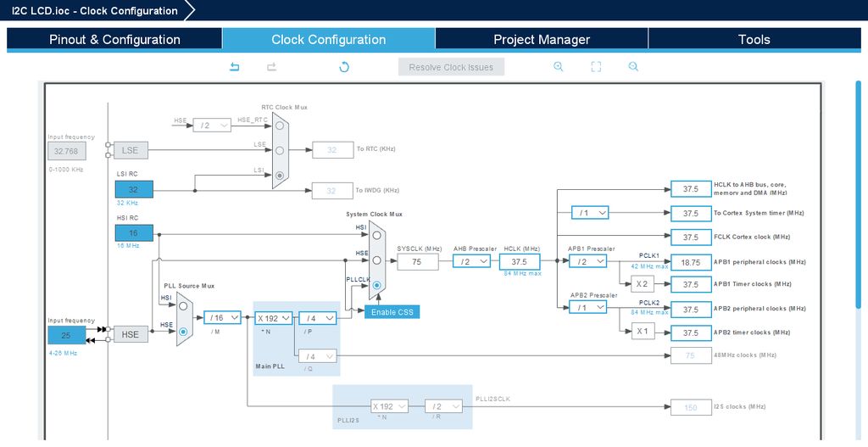
Task: Click the APB1 timer X 2 multiplier box
Action: (643, 283)
